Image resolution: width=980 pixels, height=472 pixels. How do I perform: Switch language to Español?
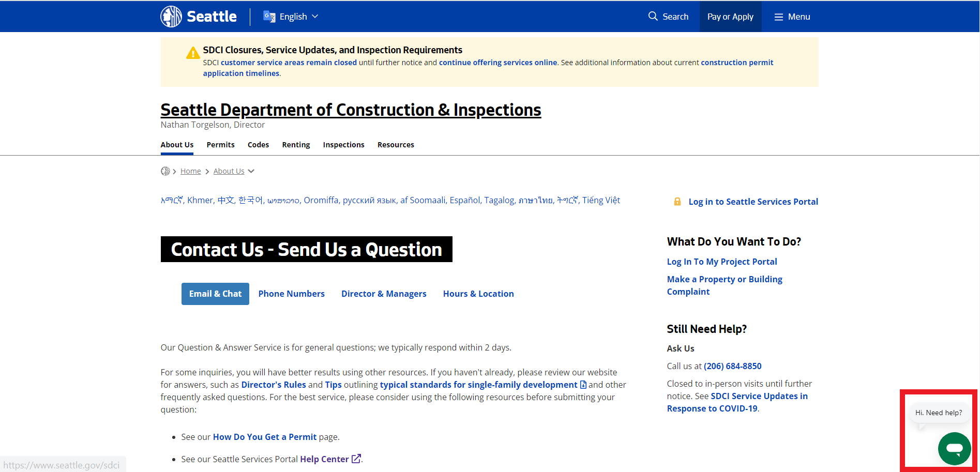coord(465,200)
